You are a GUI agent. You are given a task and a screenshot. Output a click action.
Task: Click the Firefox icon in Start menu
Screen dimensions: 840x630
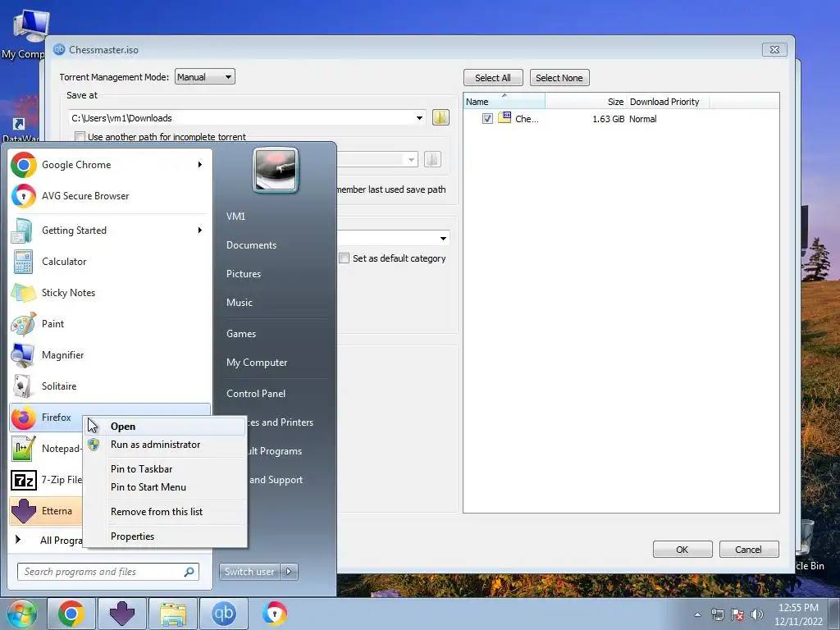pos(24,418)
